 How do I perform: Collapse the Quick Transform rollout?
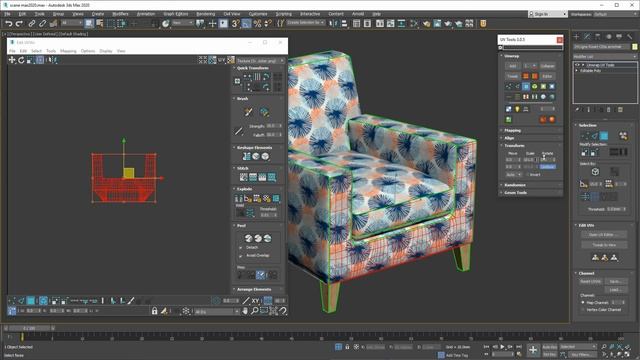(253, 68)
